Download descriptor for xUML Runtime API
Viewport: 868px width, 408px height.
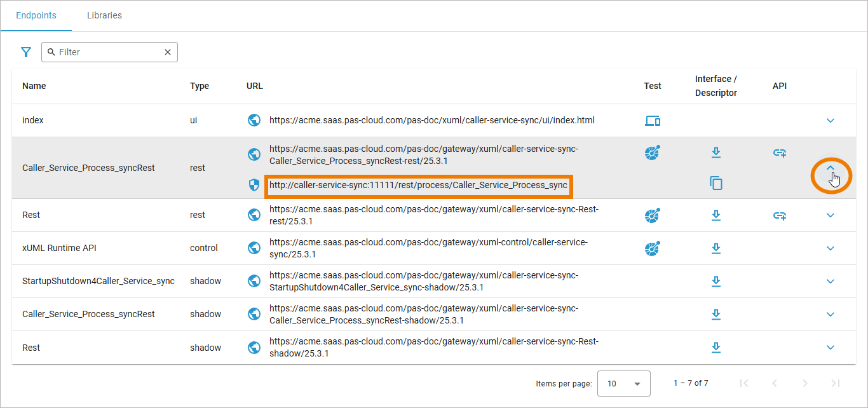click(716, 248)
